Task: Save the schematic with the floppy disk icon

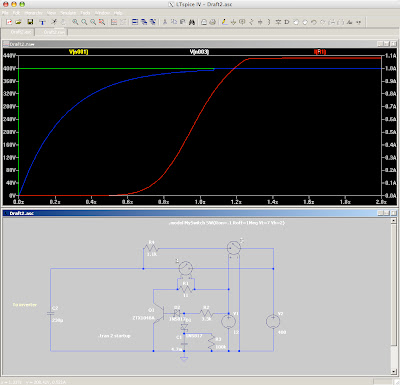Action: (x=30, y=22)
